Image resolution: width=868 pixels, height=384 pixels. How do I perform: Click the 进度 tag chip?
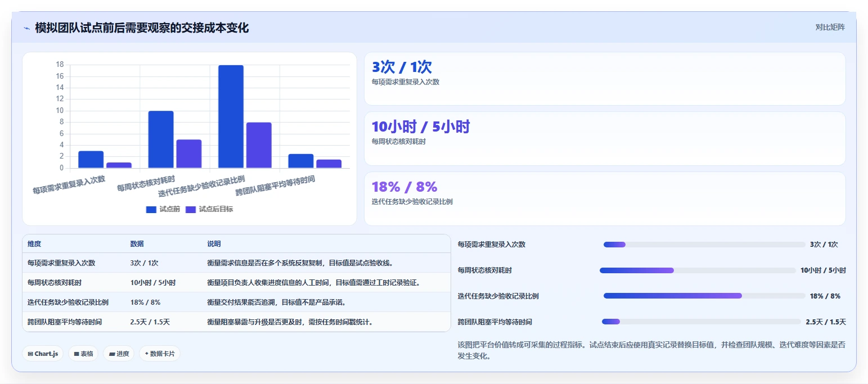click(x=119, y=354)
